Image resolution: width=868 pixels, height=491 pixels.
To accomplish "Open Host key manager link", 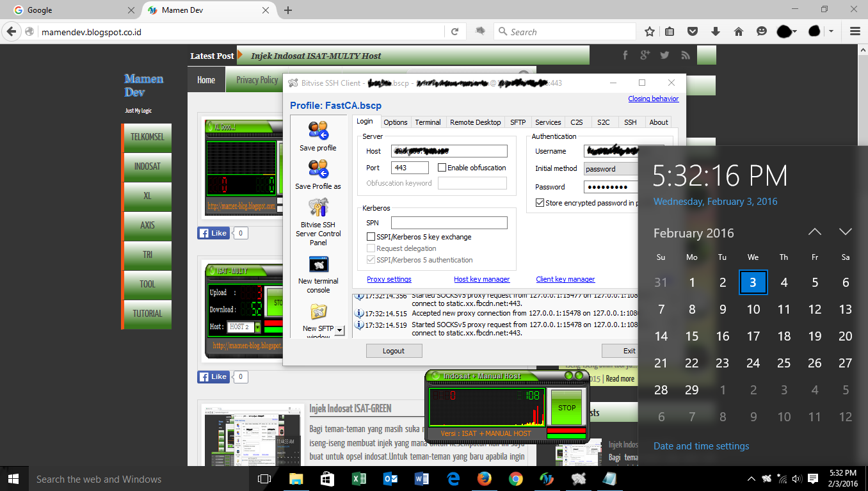I will (482, 279).
